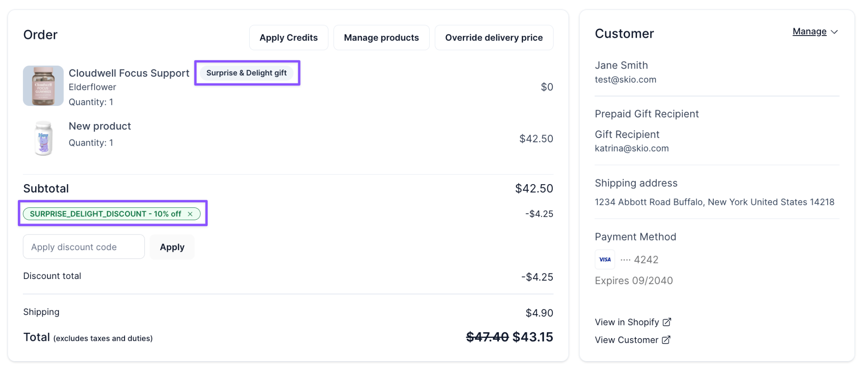Click the test@skio.com customer email
Image resolution: width=868 pixels, height=370 pixels.
coord(626,80)
